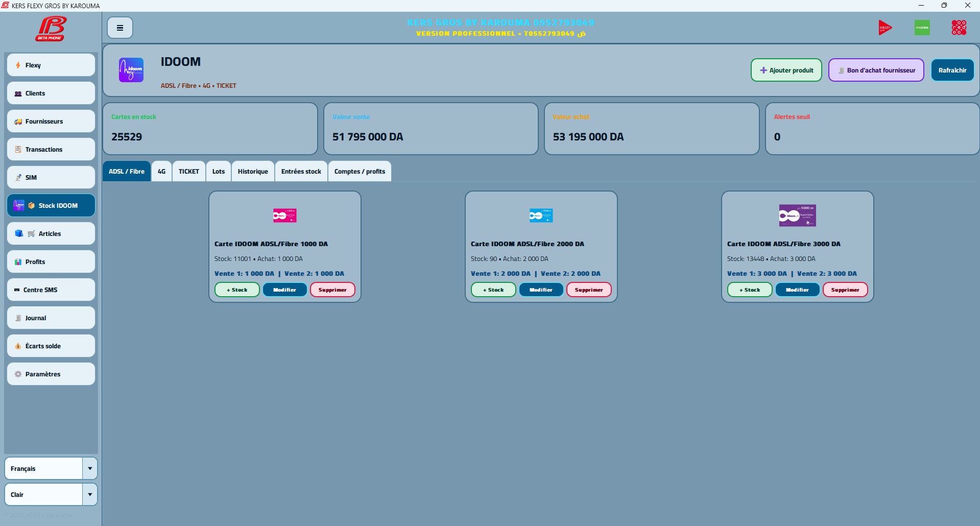Open Journal section
The height and width of the screenshot is (526, 980).
click(51, 318)
